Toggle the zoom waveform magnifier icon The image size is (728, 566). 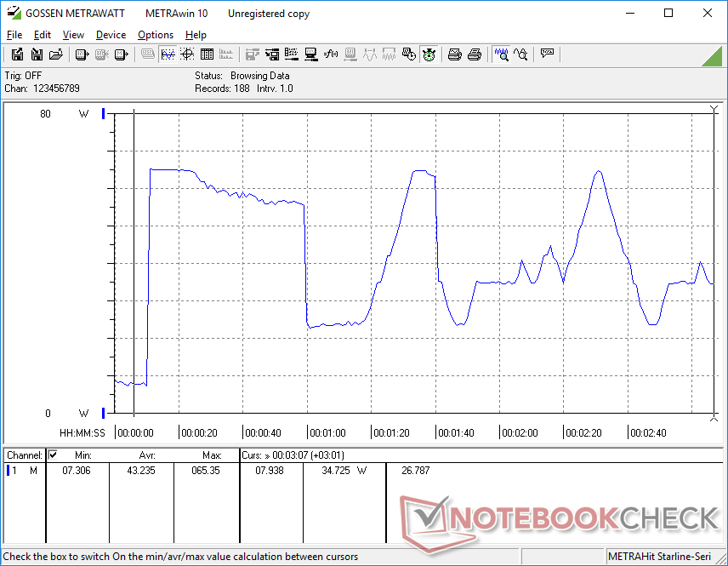tap(501, 54)
